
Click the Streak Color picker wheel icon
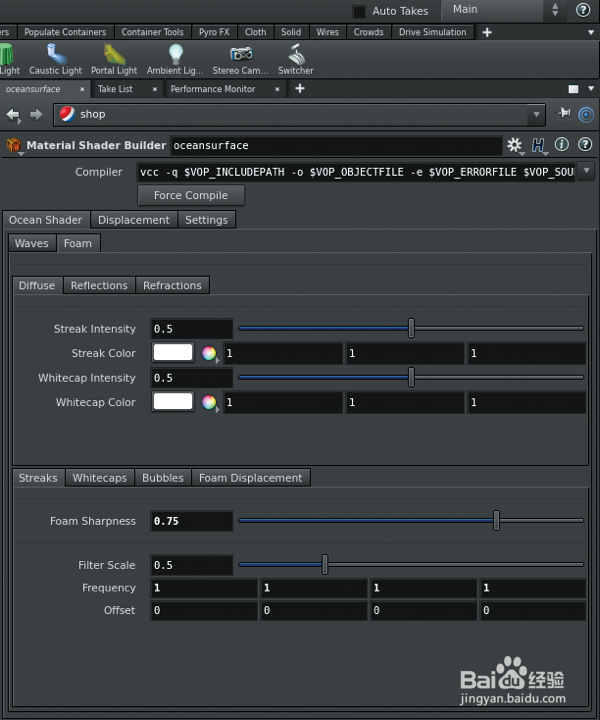coord(209,353)
